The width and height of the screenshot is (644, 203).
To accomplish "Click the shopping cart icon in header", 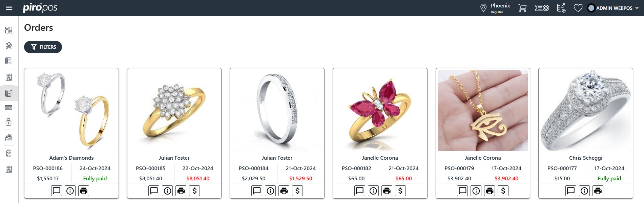I will 522,8.
